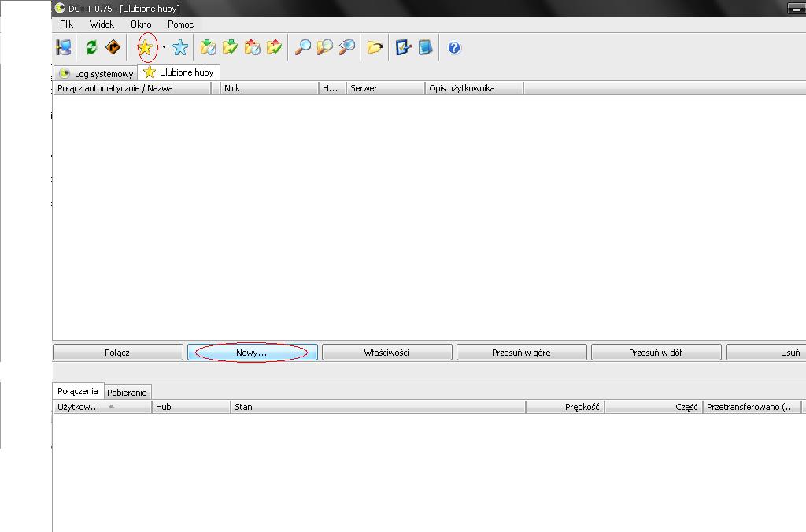Click the Właściwości button
The height and width of the screenshot is (532, 806).
tap(386, 353)
